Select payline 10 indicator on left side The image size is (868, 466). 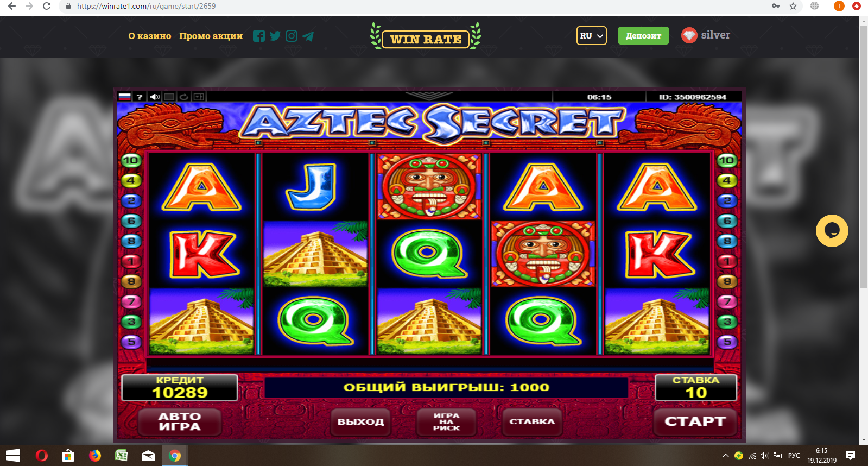point(131,160)
